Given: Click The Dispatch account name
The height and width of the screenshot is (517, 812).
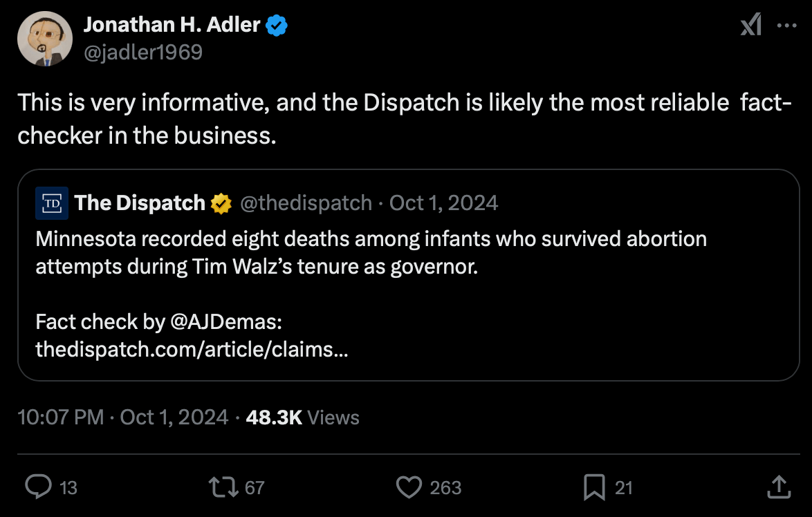Looking at the screenshot, I should point(140,203).
